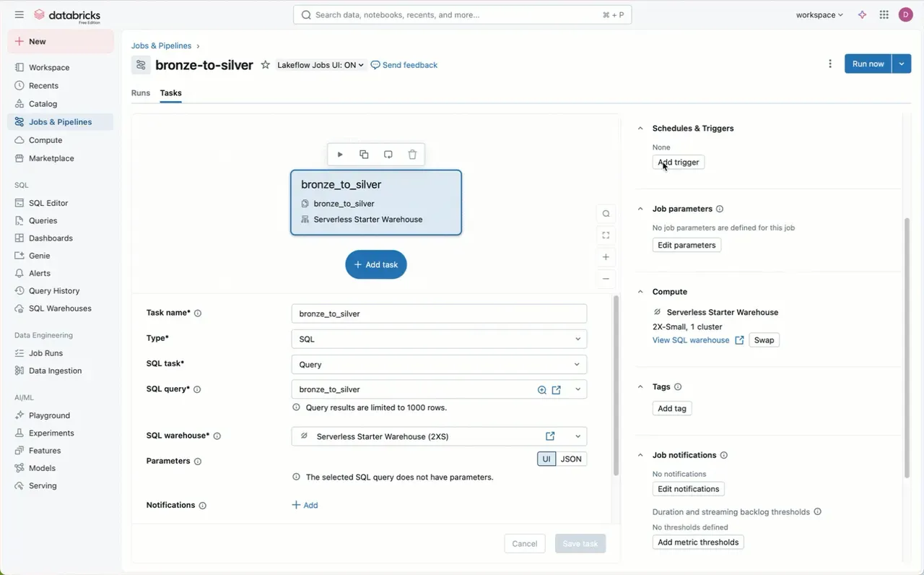Switch to the Runs tab
Viewport: 924px width, 575px height.
pos(141,93)
